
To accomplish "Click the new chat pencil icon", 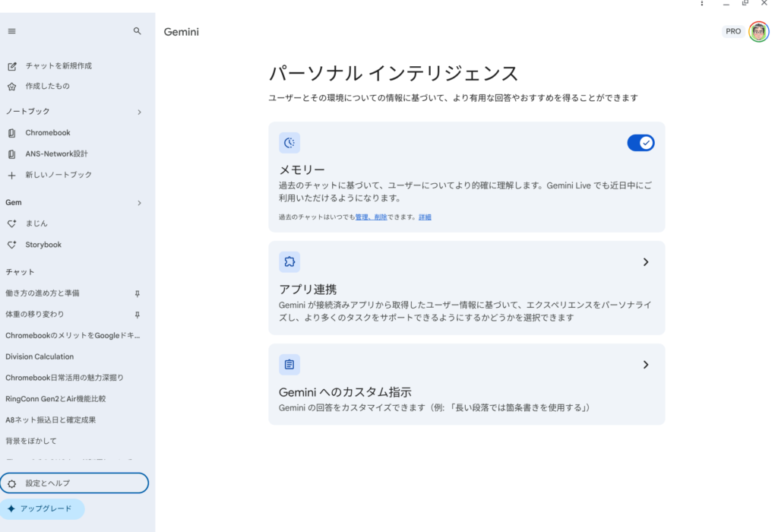I will pyautogui.click(x=11, y=66).
